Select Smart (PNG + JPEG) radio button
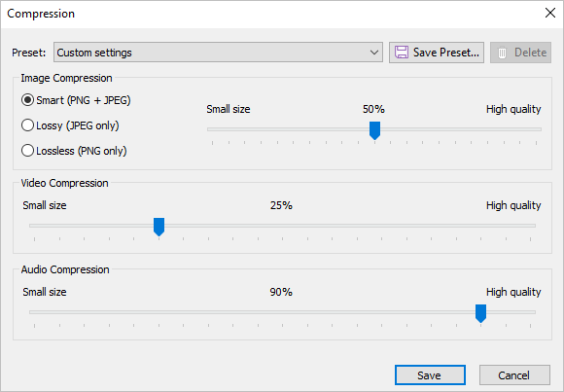Image resolution: width=564 pixels, height=392 pixels. (27, 100)
